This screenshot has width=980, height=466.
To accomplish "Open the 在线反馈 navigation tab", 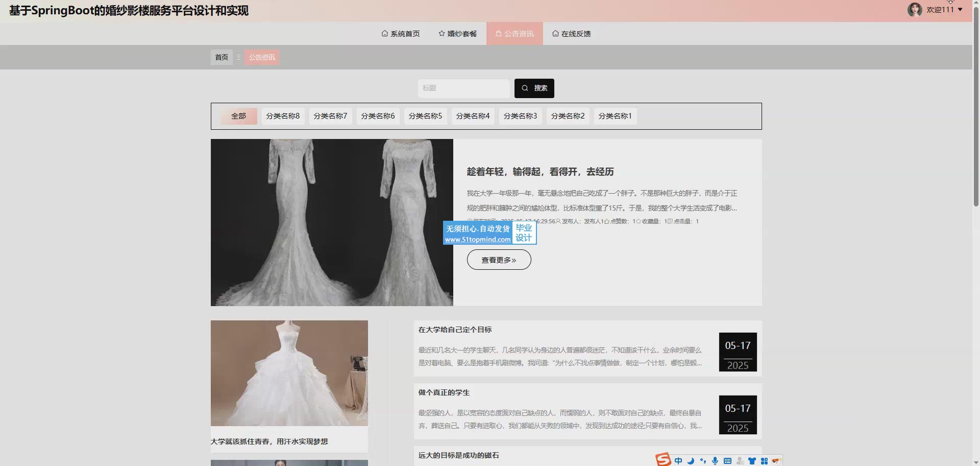I will pos(571,34).
